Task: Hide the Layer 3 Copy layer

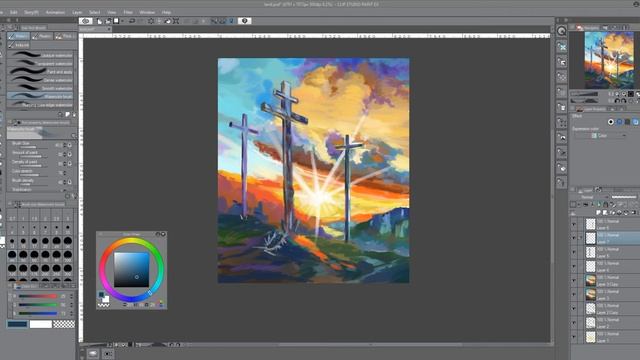Action: [574, 280]
